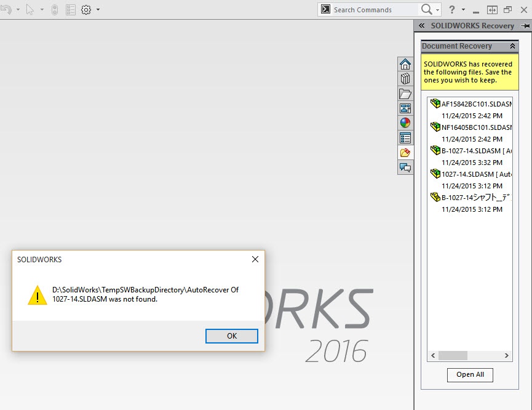Open the File Explorer folder tab
Screen dimensions: 532x410
click(x=405, y=94)
